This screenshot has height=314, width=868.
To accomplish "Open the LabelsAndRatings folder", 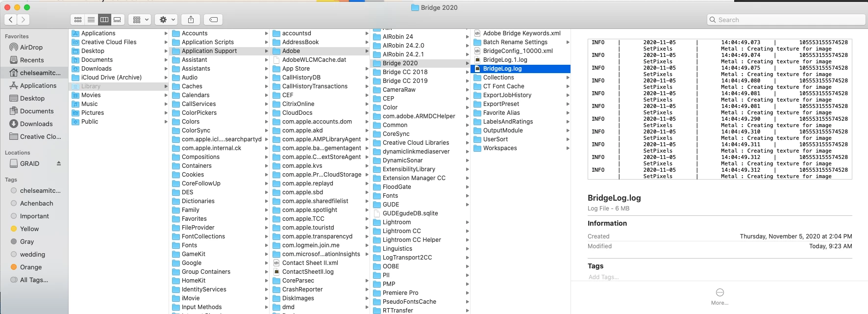I will coord(521,122).
